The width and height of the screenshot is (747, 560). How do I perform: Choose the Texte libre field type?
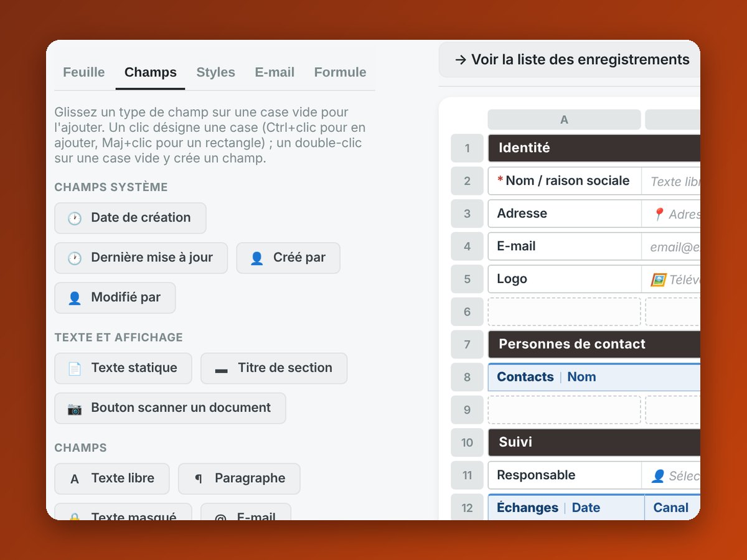tap(112, 478)
